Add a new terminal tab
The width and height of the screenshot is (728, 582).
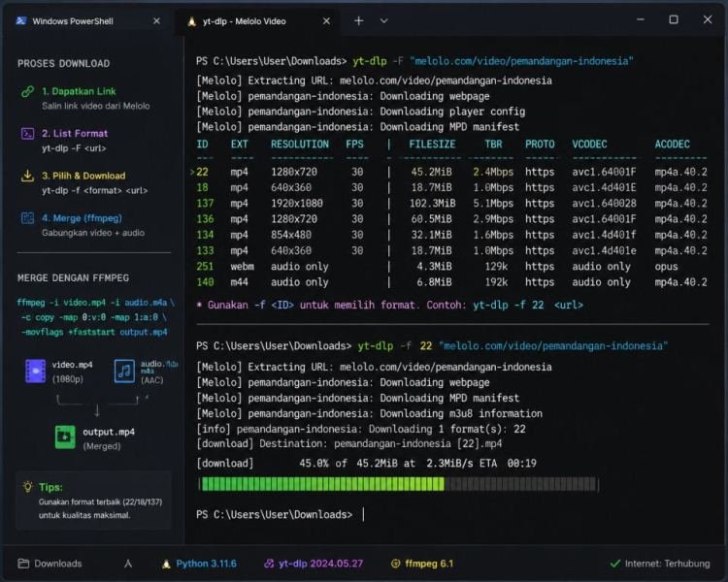pos(359,21)
